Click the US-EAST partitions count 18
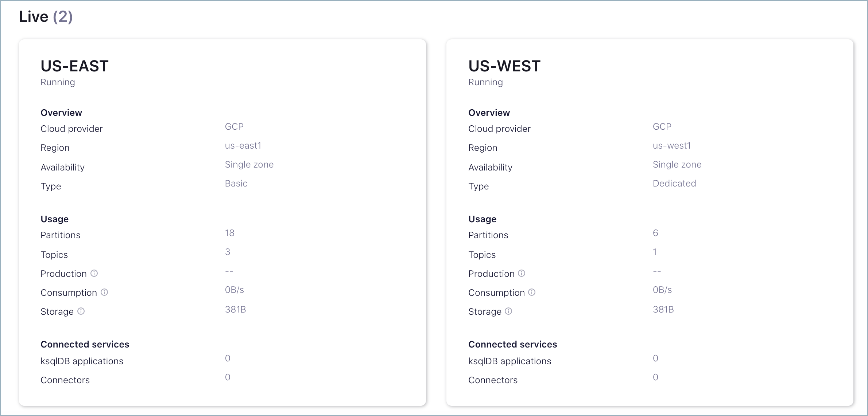 229,233
